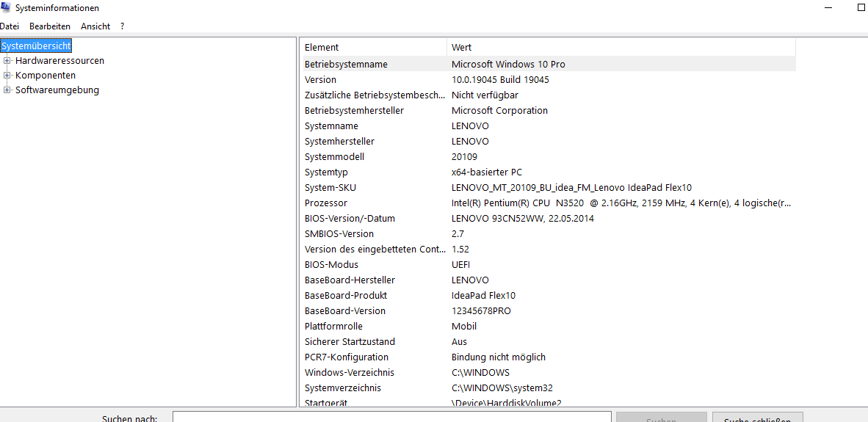Select the Windows-Verzeichnis row
The width and height of the screenshot is (868, 422).
pos(549,374)
